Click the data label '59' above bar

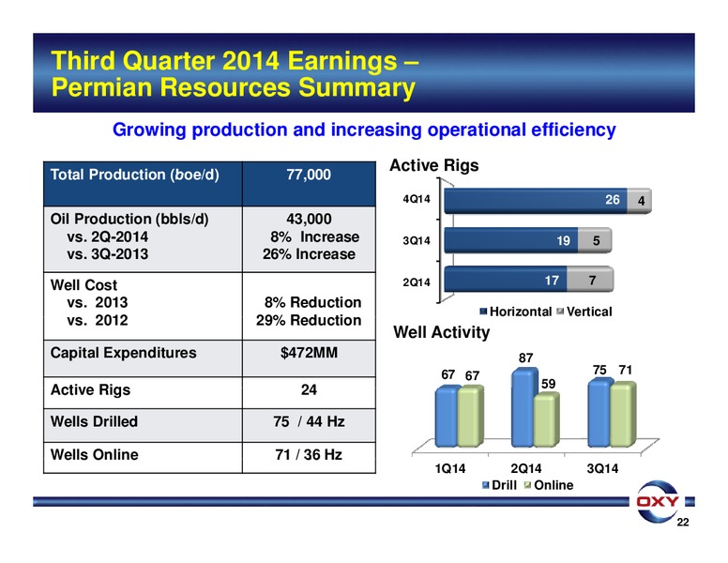tap(548, 384)
